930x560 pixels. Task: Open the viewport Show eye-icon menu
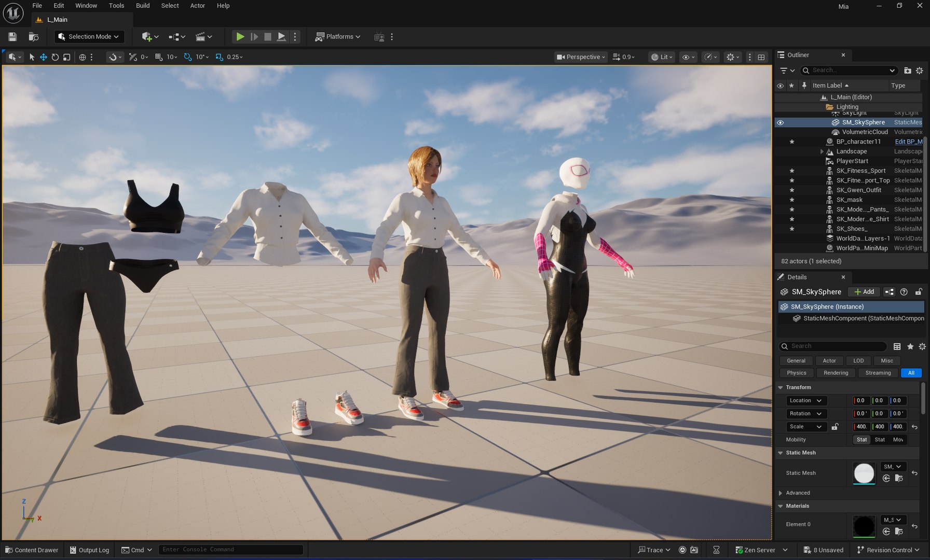(x=688, y=57)
